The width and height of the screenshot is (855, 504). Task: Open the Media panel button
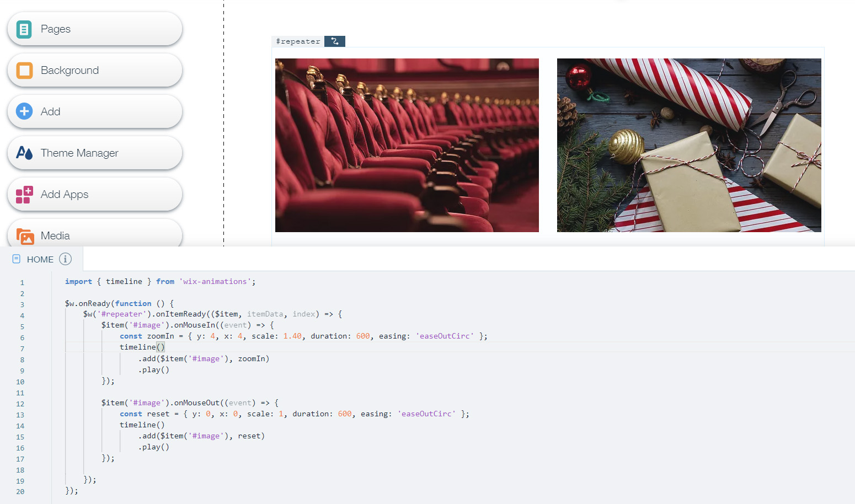point(94,234)
